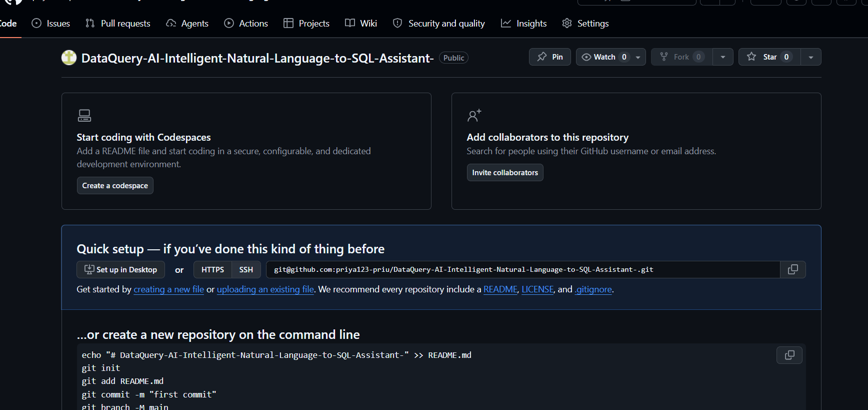View the Insights tab

(524, 24)
